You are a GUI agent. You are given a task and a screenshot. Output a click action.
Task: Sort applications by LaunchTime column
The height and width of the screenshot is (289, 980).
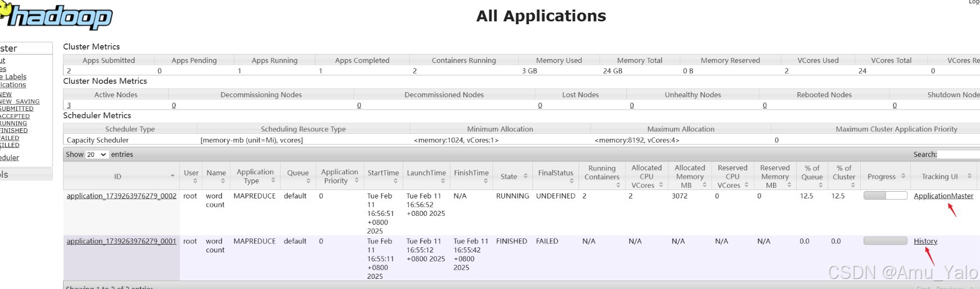click(426, 176)
